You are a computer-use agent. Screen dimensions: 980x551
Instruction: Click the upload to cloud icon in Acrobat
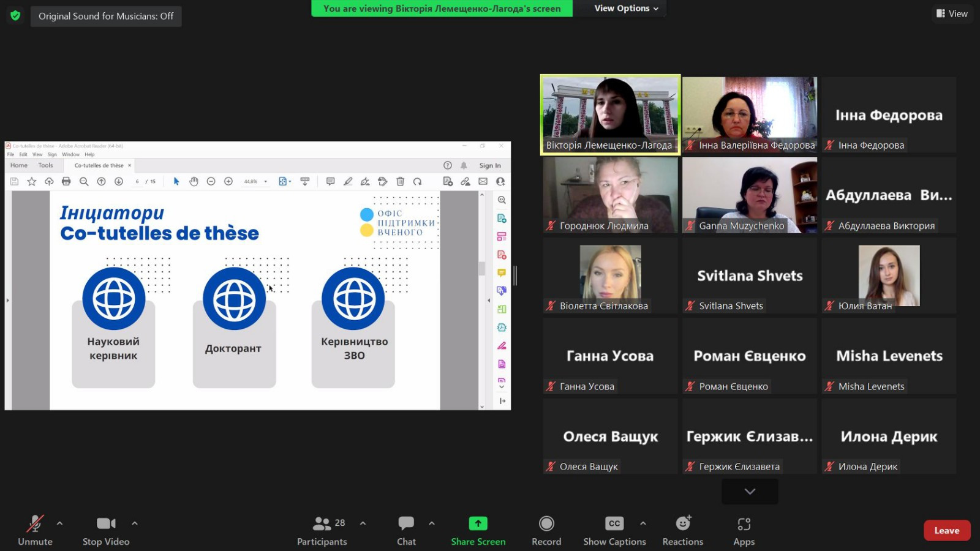click(x=49, y=181)
